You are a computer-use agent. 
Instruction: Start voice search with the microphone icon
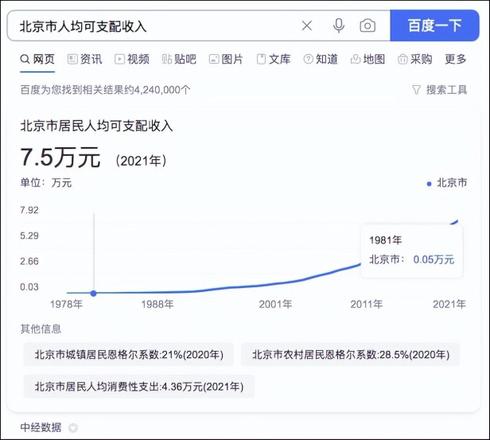pyautogui.click(x=339, y=25)
